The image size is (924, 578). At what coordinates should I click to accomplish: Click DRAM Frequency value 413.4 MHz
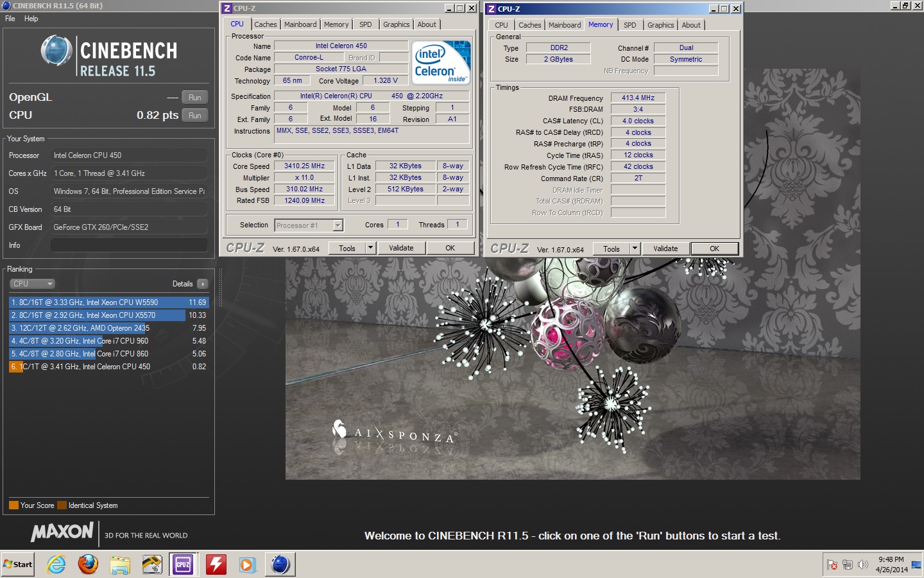(x=638, y=98)
